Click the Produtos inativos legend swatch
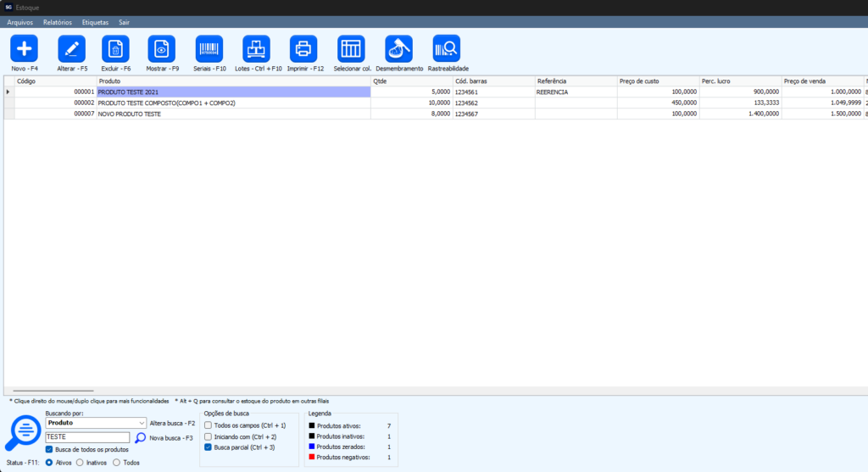 (312, 436)
